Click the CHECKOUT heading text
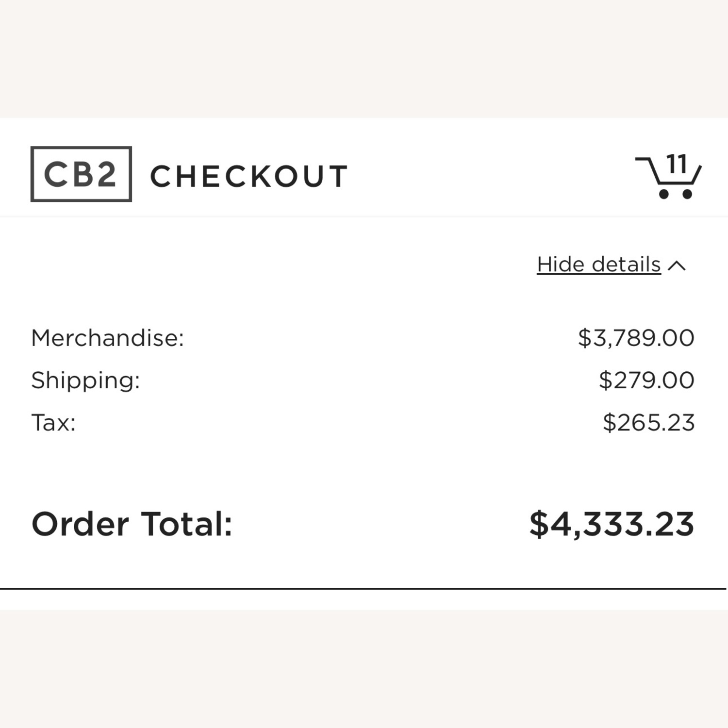Viewport: 728px width, 728px height. tap(249, 176)
